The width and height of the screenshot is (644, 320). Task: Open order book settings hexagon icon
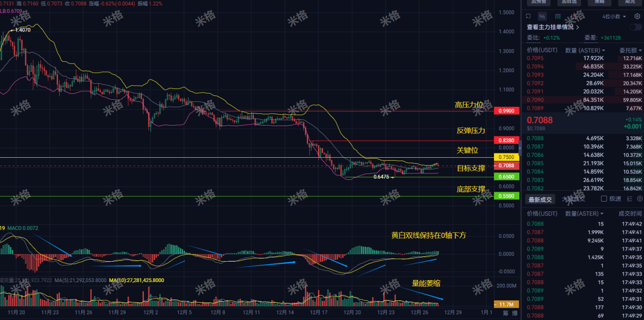tap(637, 17)
